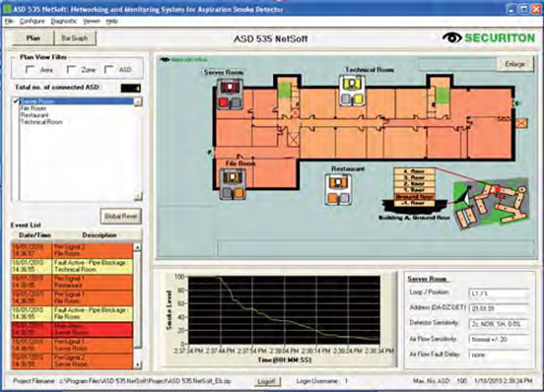The width and height of the screenshot is (544, 392).
Task: Open the Configure menu
Action: coord(32,21)
